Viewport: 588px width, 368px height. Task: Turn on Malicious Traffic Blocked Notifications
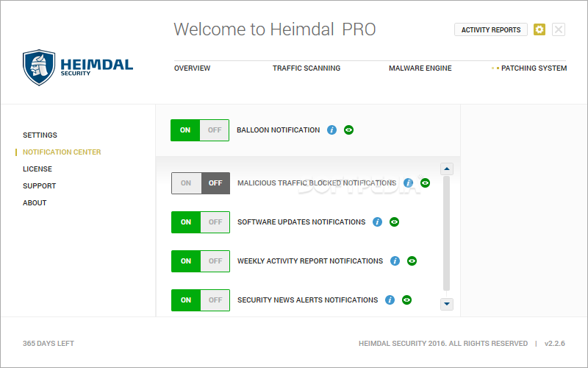[186, 183]
